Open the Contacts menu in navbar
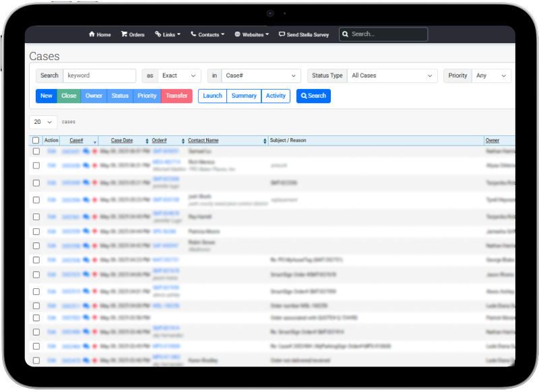The image size is (539, 392). coord(208,34)
